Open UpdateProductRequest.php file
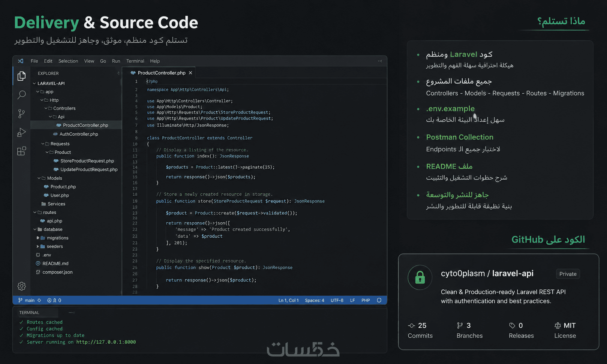The height and width of the screenshot is (364, 607). click(89, 169)
